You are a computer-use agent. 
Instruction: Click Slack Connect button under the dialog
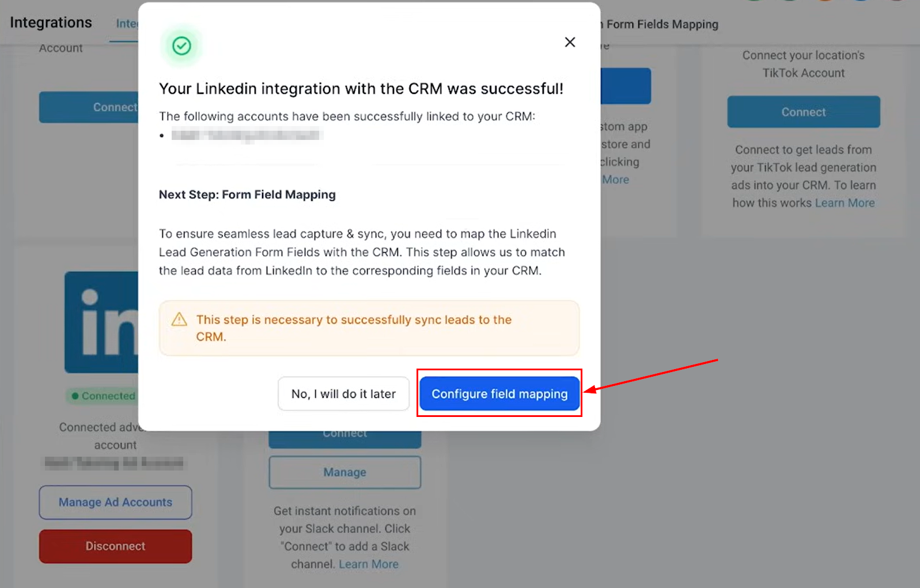pos(344,438)
